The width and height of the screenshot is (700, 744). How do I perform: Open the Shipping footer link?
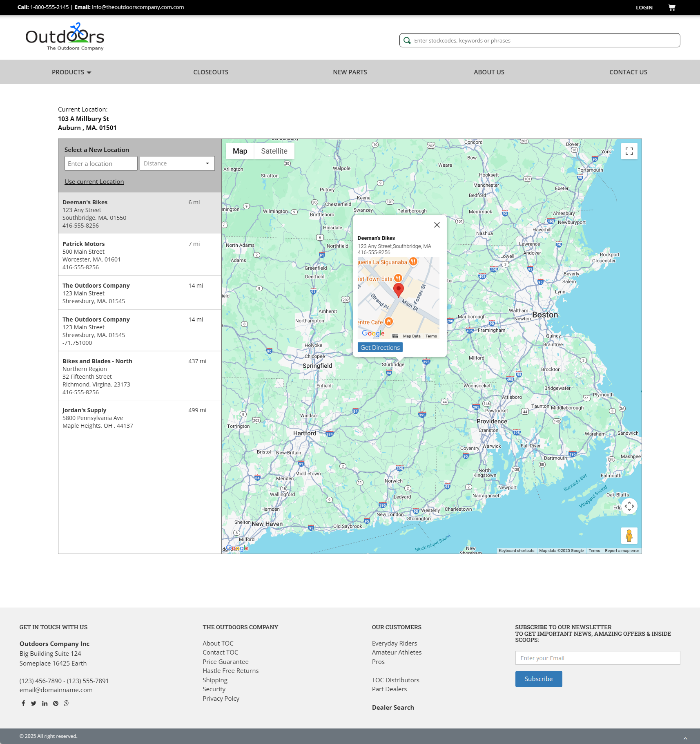tap(215, 680)
